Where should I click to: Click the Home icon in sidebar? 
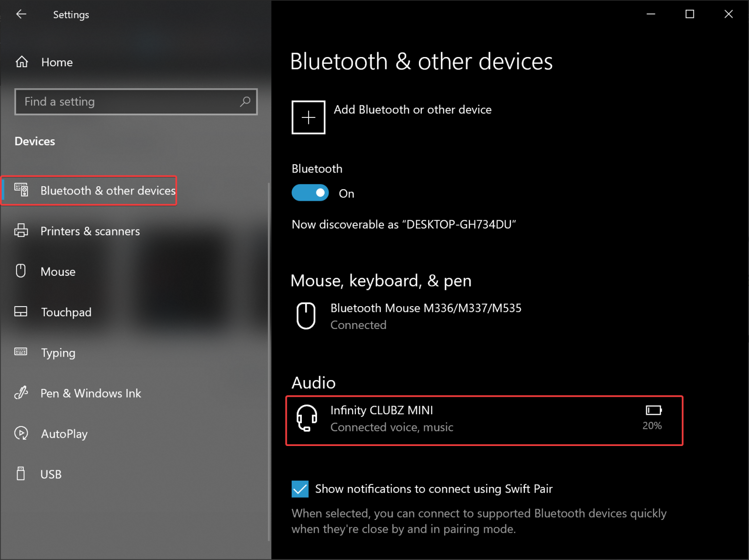(21, 61)
